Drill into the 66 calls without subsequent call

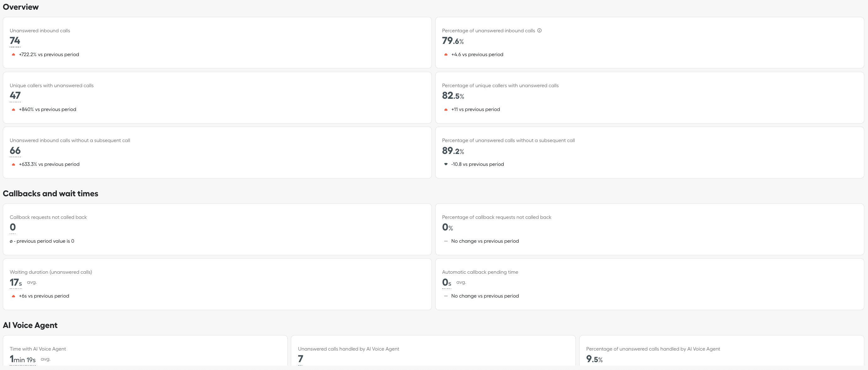coord(15,151)
